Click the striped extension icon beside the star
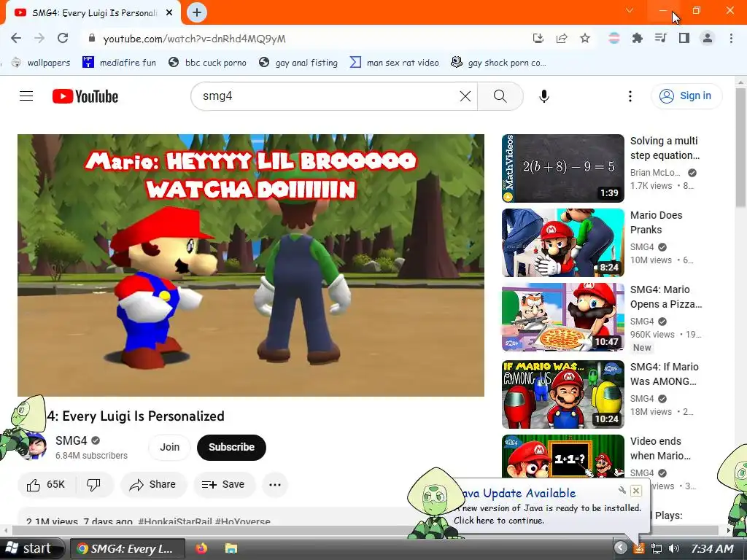The width and height of the screenshot is (747, 560). point(614,39)
